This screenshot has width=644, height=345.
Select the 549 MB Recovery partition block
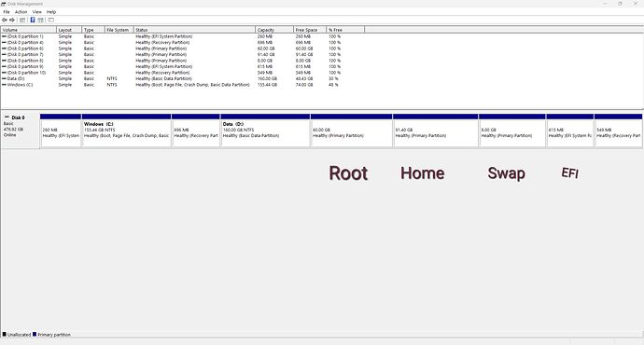click(618, 130)
